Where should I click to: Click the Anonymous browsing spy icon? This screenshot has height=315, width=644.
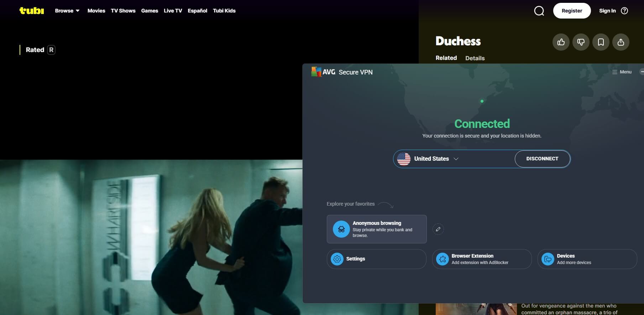click(341, 229)
